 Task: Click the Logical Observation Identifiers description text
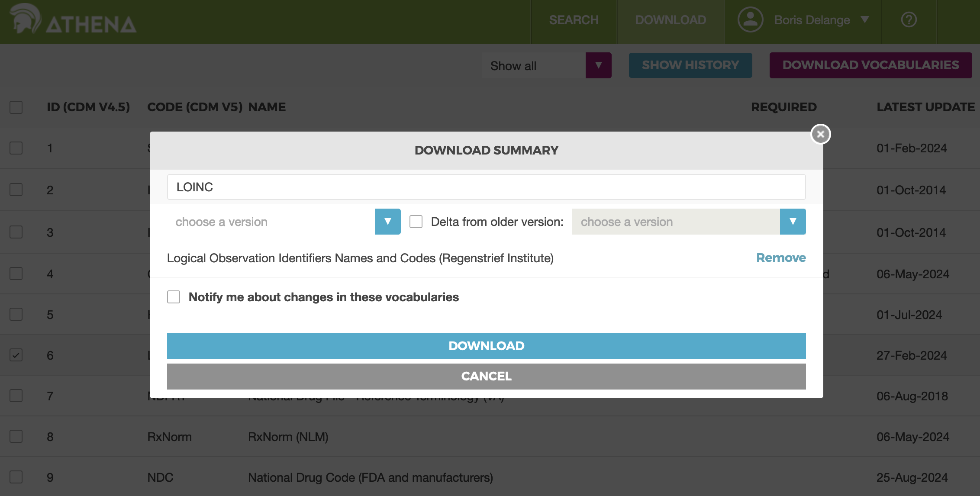point(360,258)
